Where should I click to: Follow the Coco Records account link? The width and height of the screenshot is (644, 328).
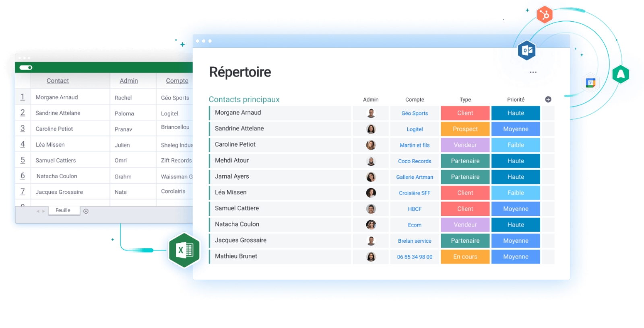[414, 161]
